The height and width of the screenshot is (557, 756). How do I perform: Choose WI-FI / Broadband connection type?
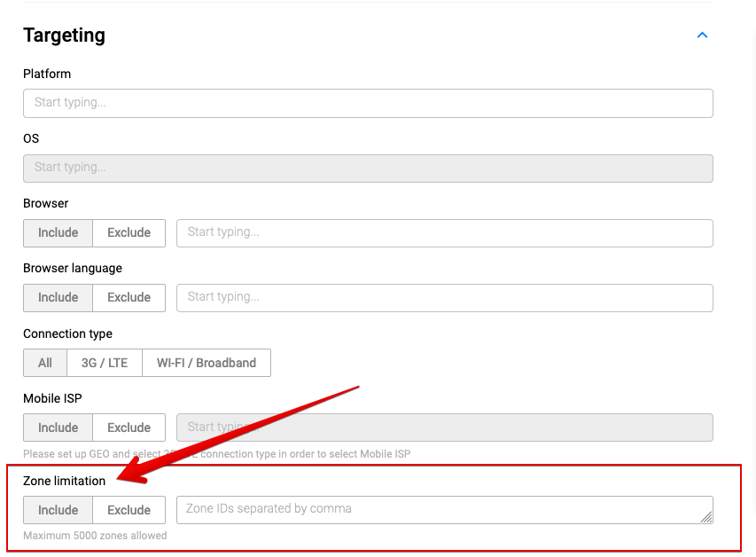[206, 363]
